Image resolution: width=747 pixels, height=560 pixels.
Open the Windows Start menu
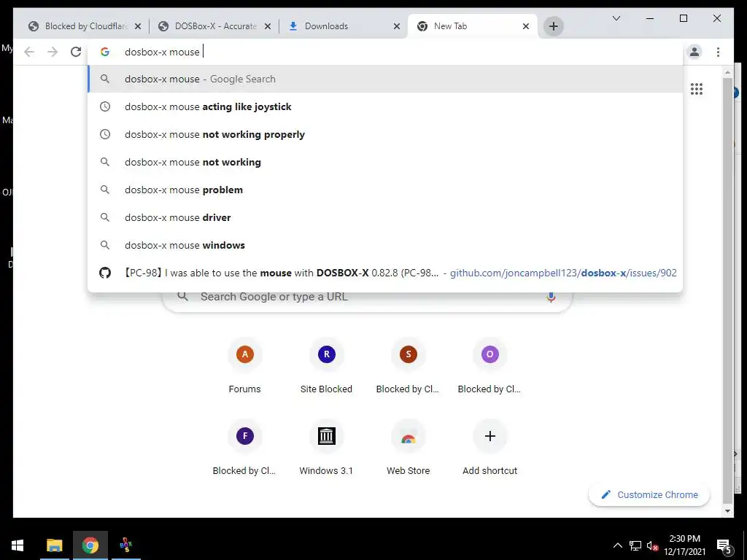coord(18,545)
